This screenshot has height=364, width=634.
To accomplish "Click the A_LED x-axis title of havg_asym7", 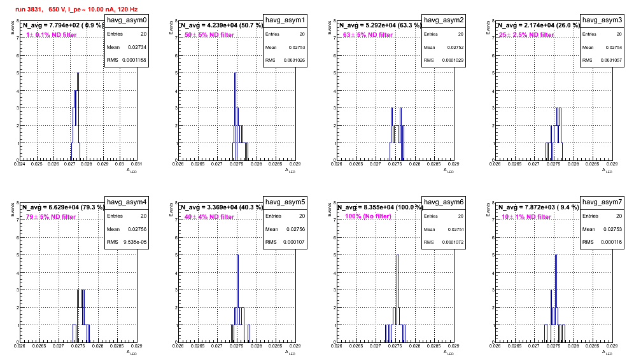I will 607,353.
